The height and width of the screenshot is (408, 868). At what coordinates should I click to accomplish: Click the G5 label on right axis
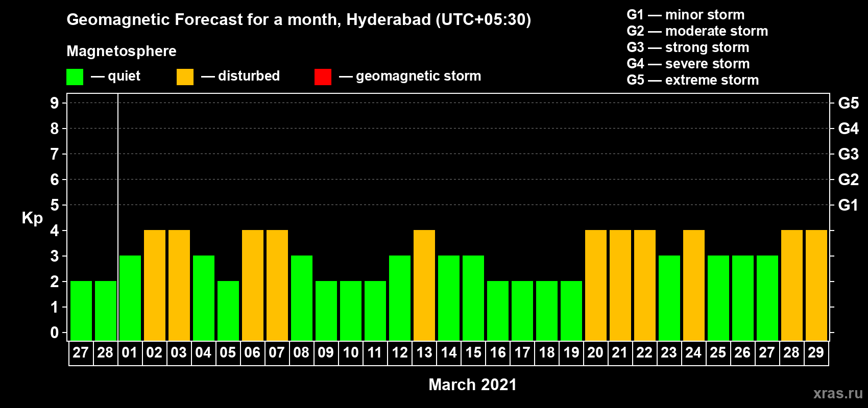click(848, 103)
